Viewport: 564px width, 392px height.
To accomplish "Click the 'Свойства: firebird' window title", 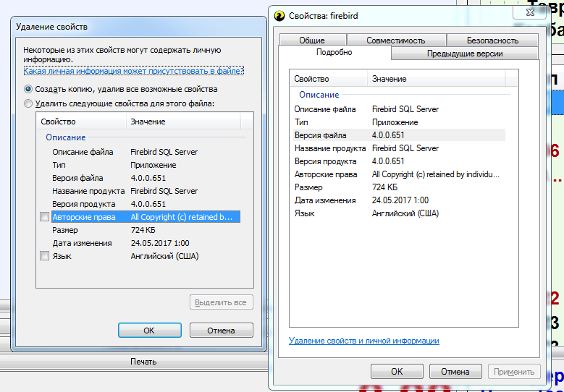I will (x=324, y=16).
